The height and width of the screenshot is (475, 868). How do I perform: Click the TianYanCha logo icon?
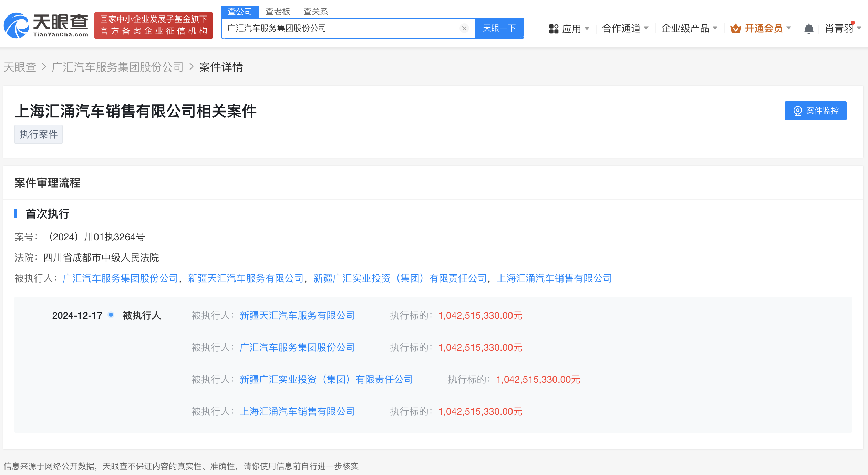tap(17, 25)
